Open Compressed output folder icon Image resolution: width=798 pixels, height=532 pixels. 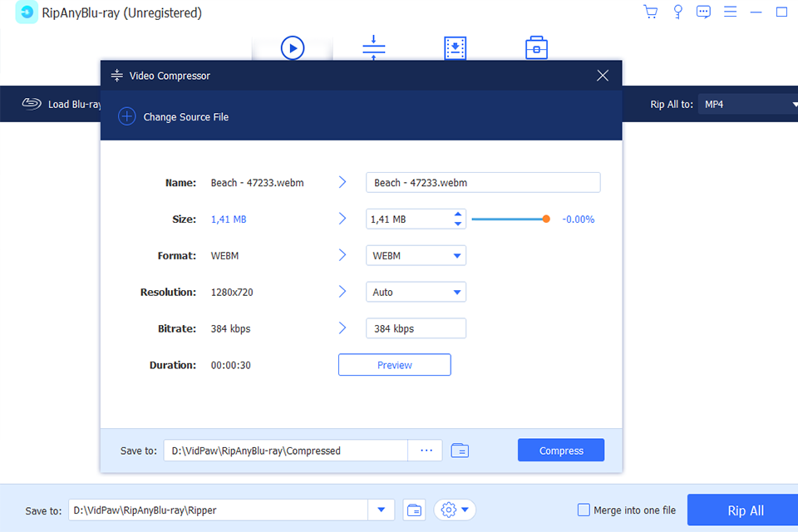click(460, 451)
